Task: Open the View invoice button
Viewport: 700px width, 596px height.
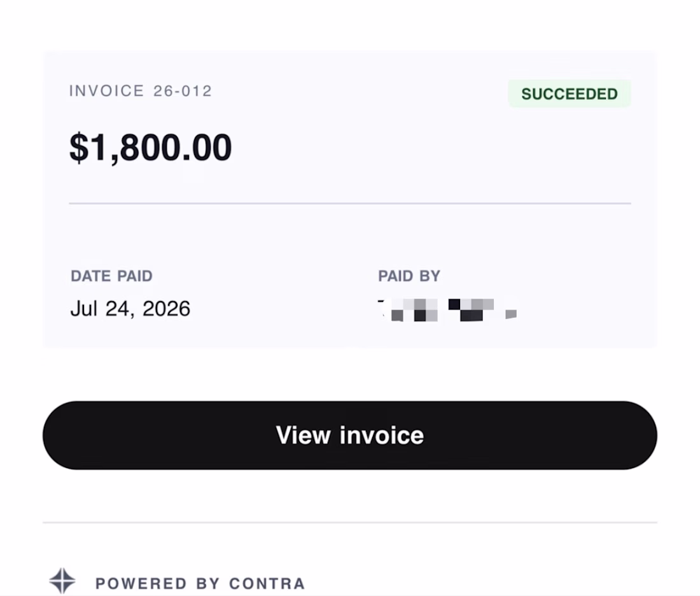Action: [349, 435]
